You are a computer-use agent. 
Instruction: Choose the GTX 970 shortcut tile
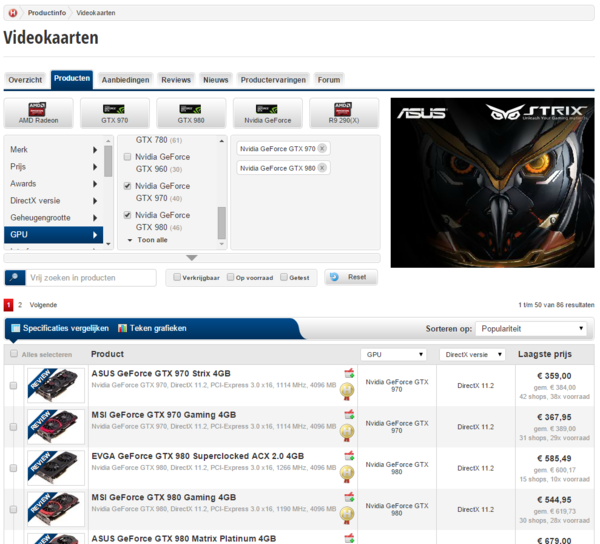point(115,113)
